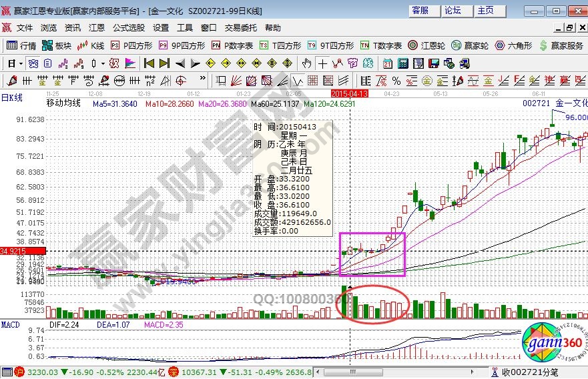588x379 pixels.
Task: Click the save floppy disk icon
Action: tap(435, 63)
